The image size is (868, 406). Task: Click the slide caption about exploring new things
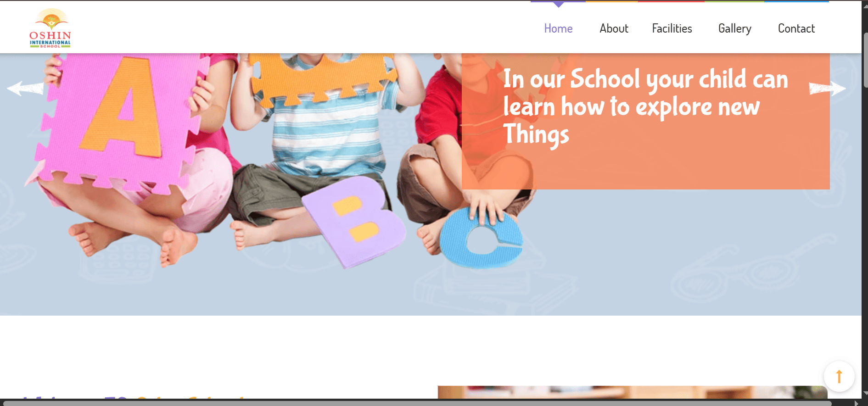click(646, 106)
